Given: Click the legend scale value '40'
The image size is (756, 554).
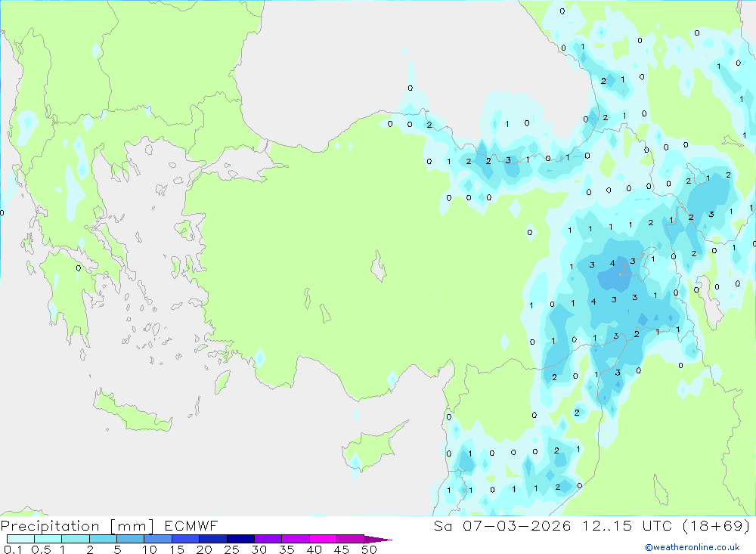Looking at the screenshot, I should (x=314, y=549).
